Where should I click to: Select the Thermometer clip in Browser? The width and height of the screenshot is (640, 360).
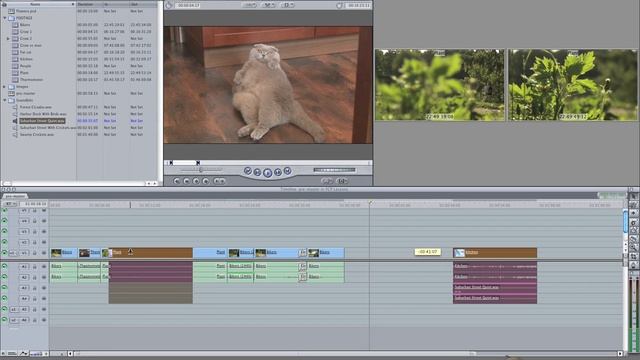[x=31, y=80]
